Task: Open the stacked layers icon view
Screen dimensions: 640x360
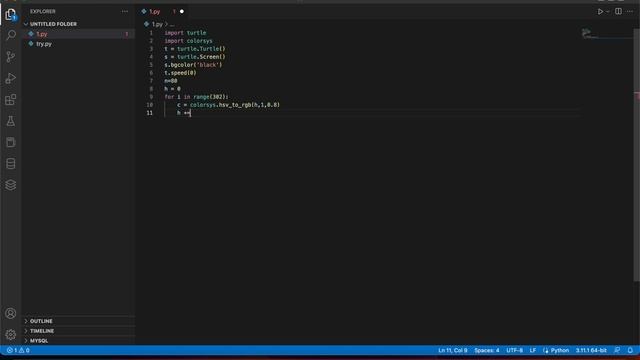Action: tap(11, 185)
